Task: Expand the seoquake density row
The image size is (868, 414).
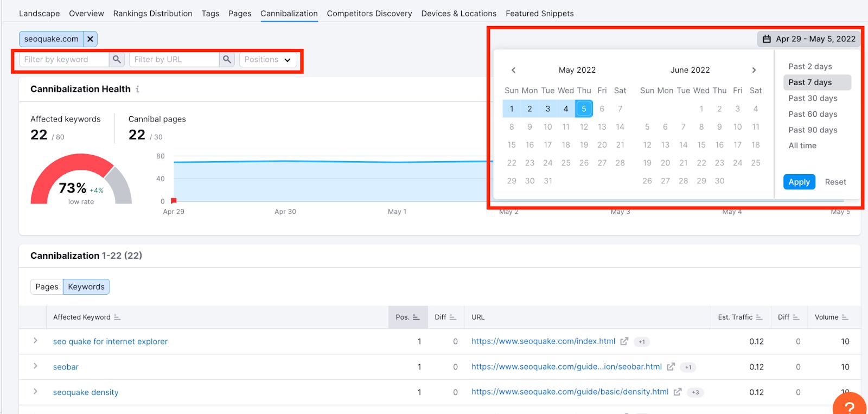Action: coord(35,391)
